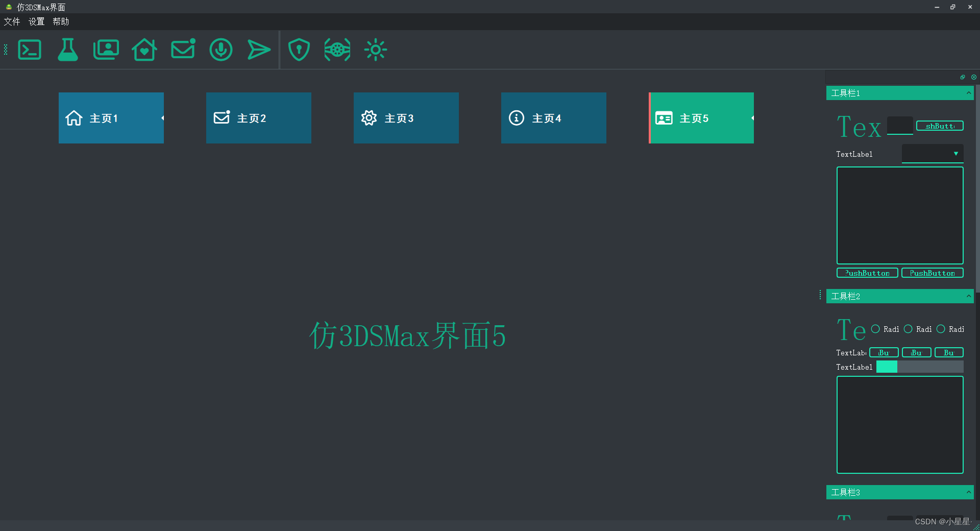Click the shButt button in 工具栏1
This screenshot has width=980, height=531.
click(x=940, y=126)
